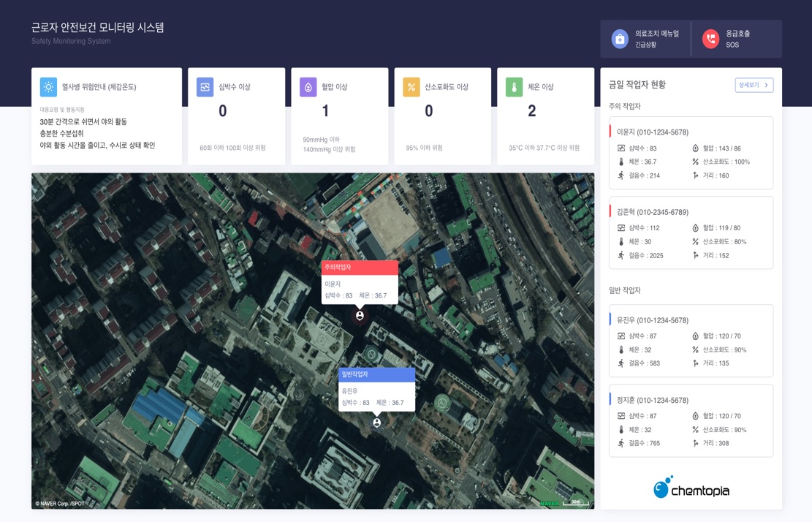
Task: Click the oxygen saturation percent icon
Action: [411, 87]
